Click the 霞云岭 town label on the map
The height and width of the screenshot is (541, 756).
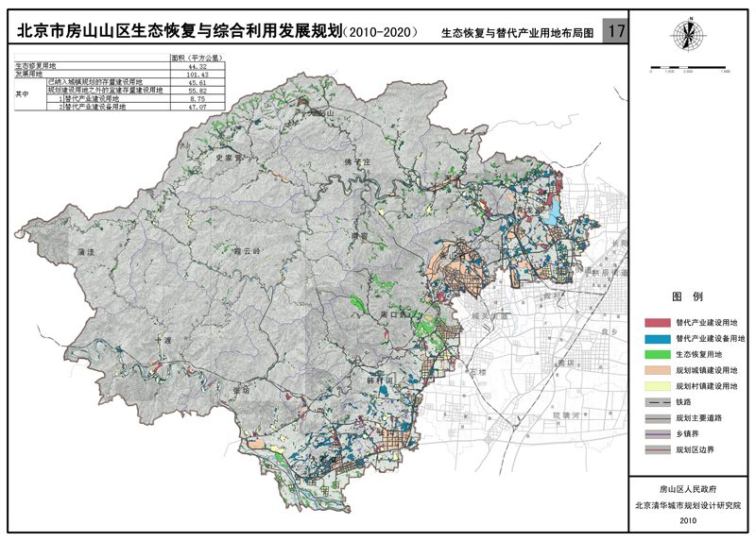click(245, 251)
